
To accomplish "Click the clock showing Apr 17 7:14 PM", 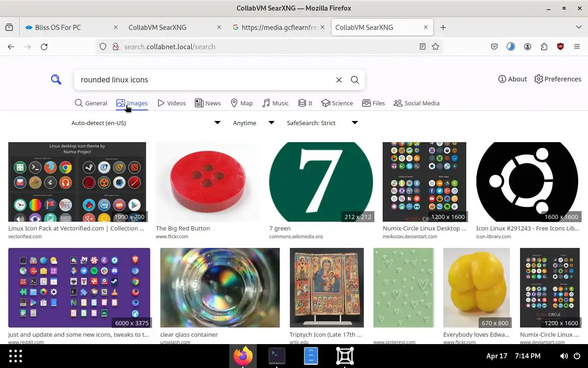I will [x=513, y=356].
